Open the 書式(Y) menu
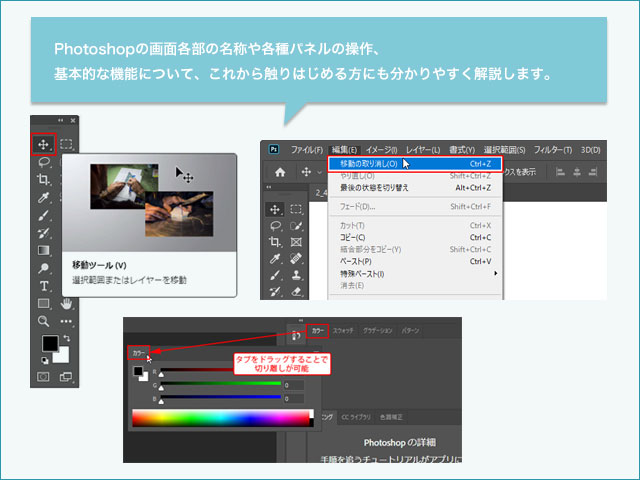The image size is (640, 480). [462, 150]
